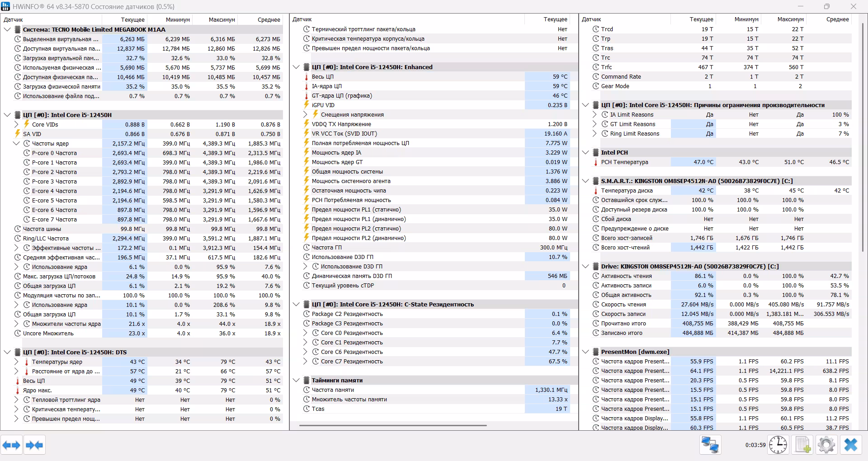This screenshot has width=868, height=461.
Task: Select the Ring/LLC Частота row label
Action: [x=46, y=239]
